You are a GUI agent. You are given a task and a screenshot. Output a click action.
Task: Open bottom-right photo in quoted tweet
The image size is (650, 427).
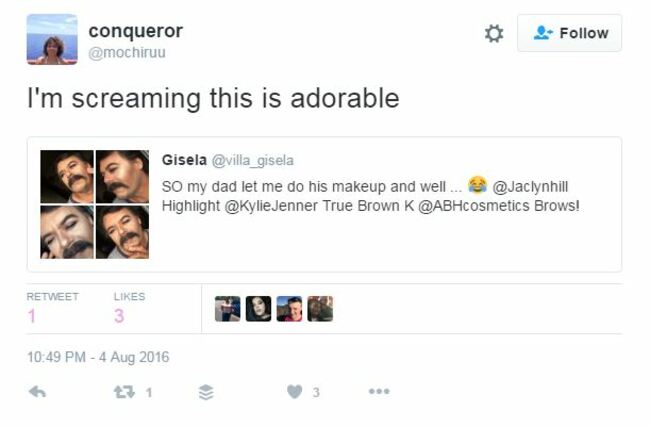coord(122,232)
